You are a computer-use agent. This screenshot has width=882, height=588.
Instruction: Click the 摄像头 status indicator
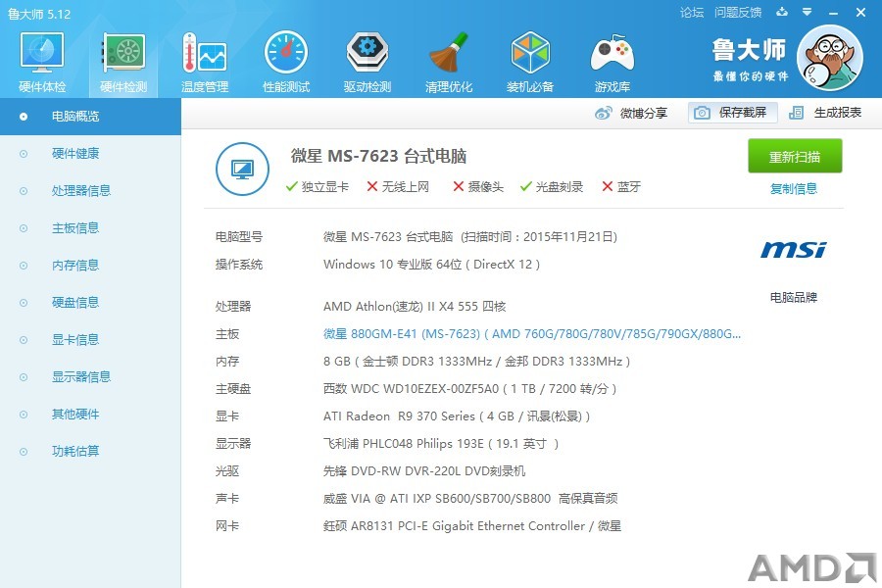pos(478,187)
